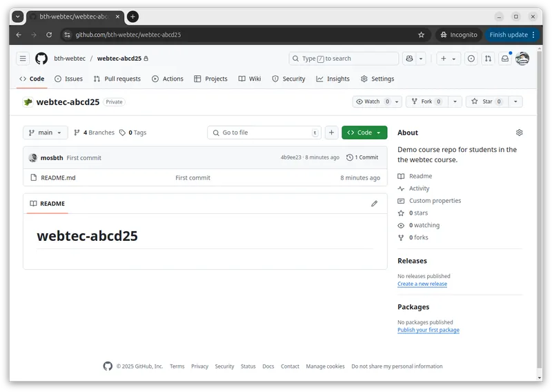This screenshot has height=392, width=552.
Task: Open the Issues icon in top header
Action: [x=471, y=59]
